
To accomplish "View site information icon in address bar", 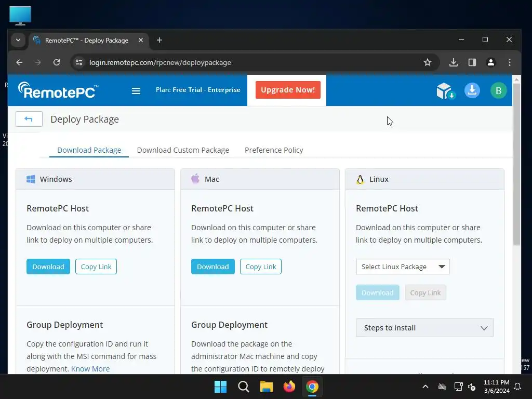I will click(79, 62).
